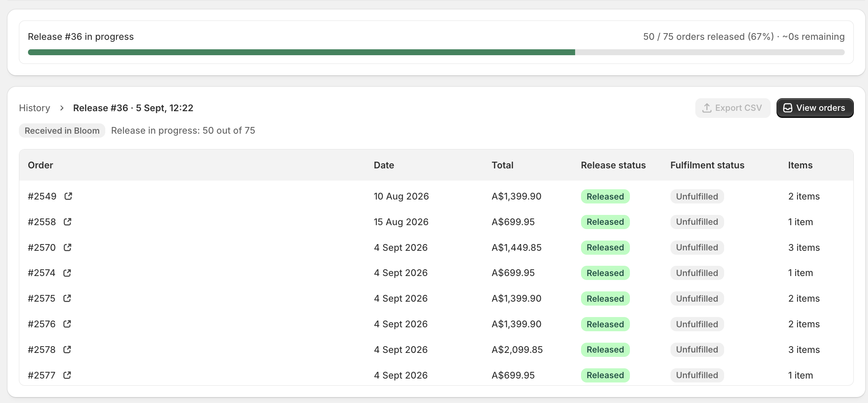The image size is (868, 403).
Task: Click Released badge for order #2549
Action: 605,196
